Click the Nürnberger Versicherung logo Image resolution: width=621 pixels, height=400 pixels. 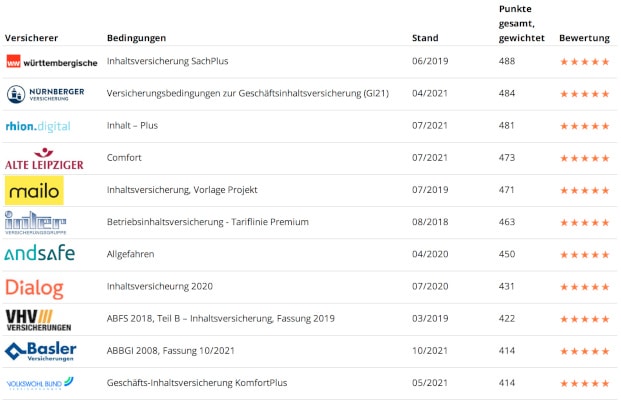(x=45, y=94)
